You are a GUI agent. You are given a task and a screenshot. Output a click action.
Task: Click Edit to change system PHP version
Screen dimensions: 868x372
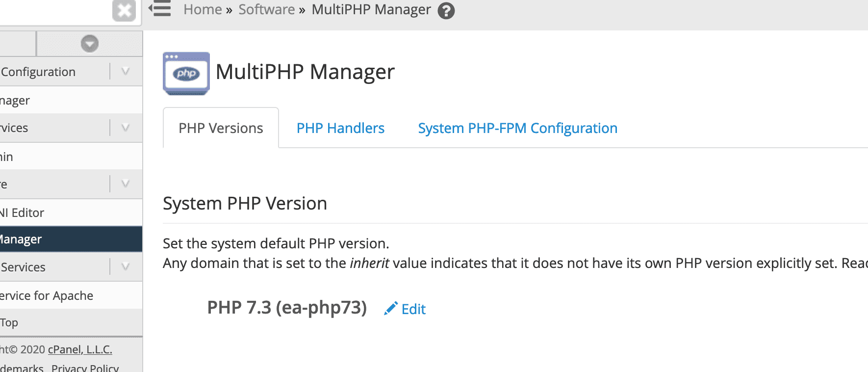point(413,309)
